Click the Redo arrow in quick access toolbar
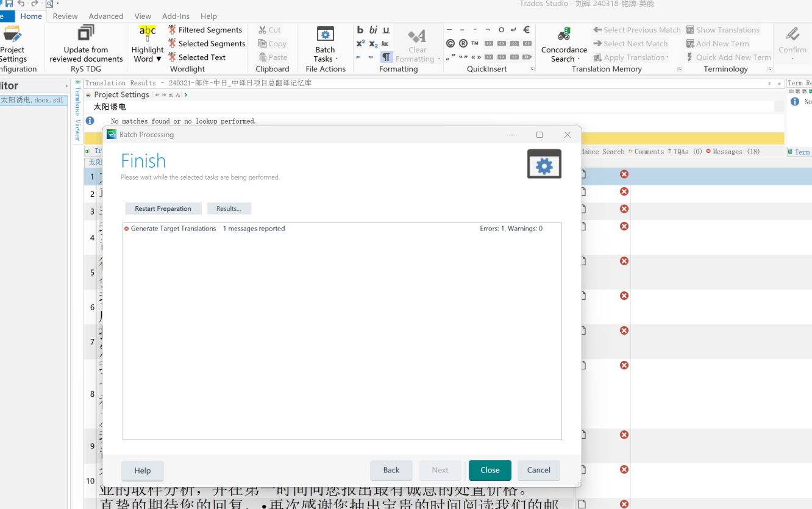The height and width of the screenshot is (509, 812). pyautogui.click(x=35, y=4)
